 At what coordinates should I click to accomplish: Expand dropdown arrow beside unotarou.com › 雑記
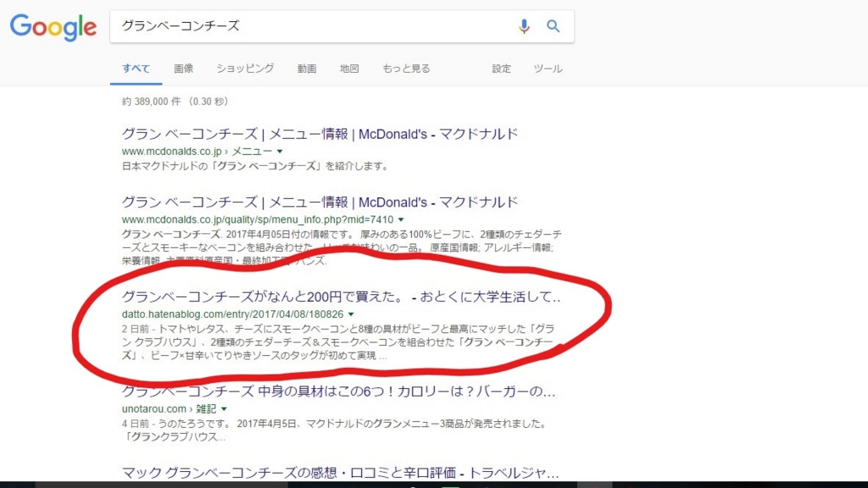(224, 409)
